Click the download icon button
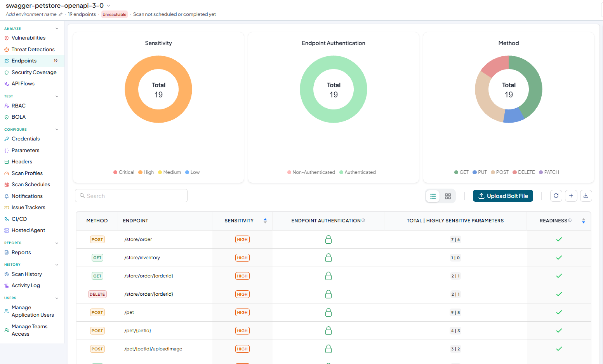The height and width of the screenshot is (364, 603). click(x=586, y=196)
